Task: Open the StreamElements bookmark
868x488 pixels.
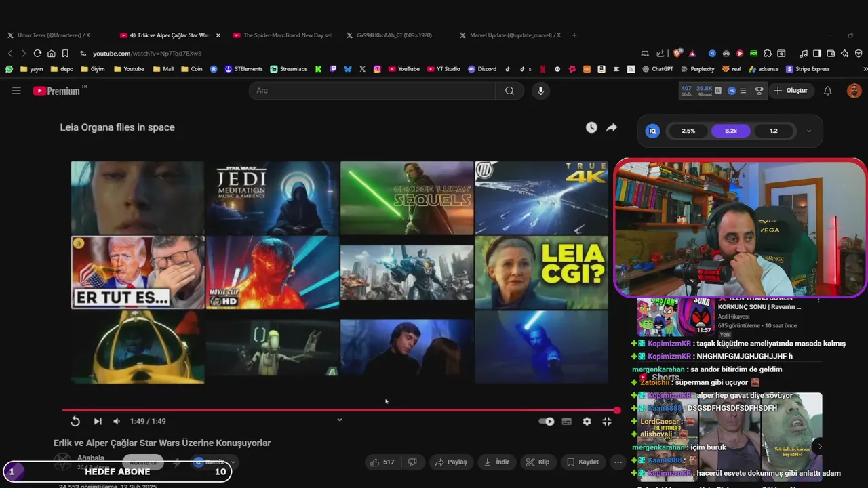Action: click(x=243, y=69)
